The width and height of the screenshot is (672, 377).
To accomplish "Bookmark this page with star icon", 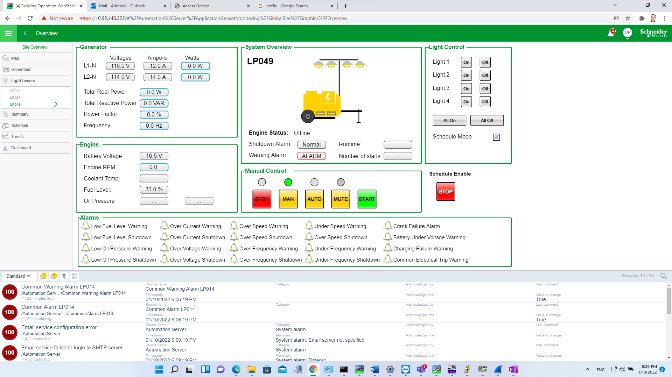I will coord(628,18).
